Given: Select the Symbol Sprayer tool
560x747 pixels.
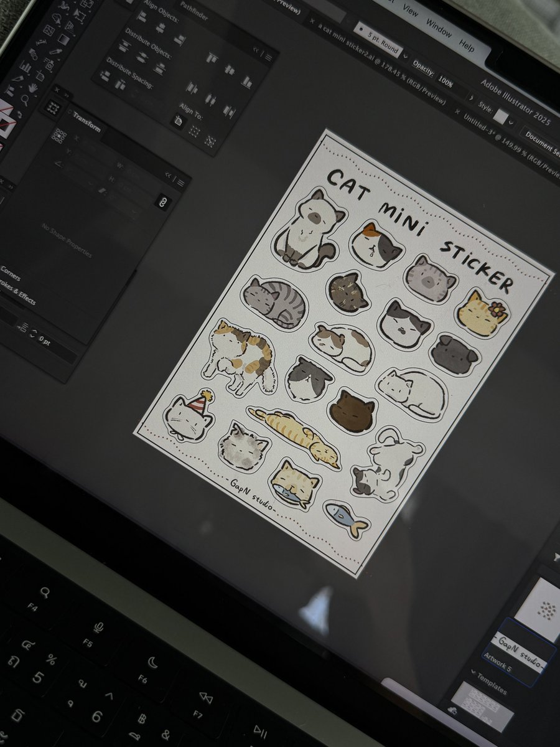Looking at the screenshot, I should coord(50,63).
